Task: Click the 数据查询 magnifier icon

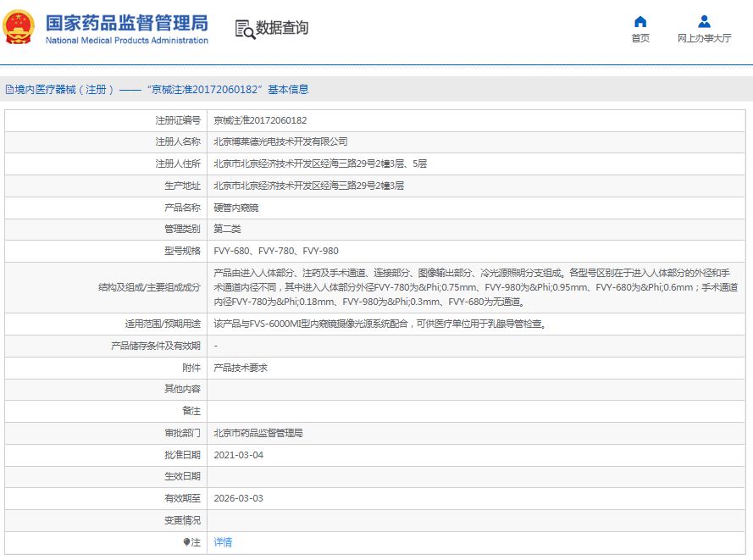Action: coord(244,29)
